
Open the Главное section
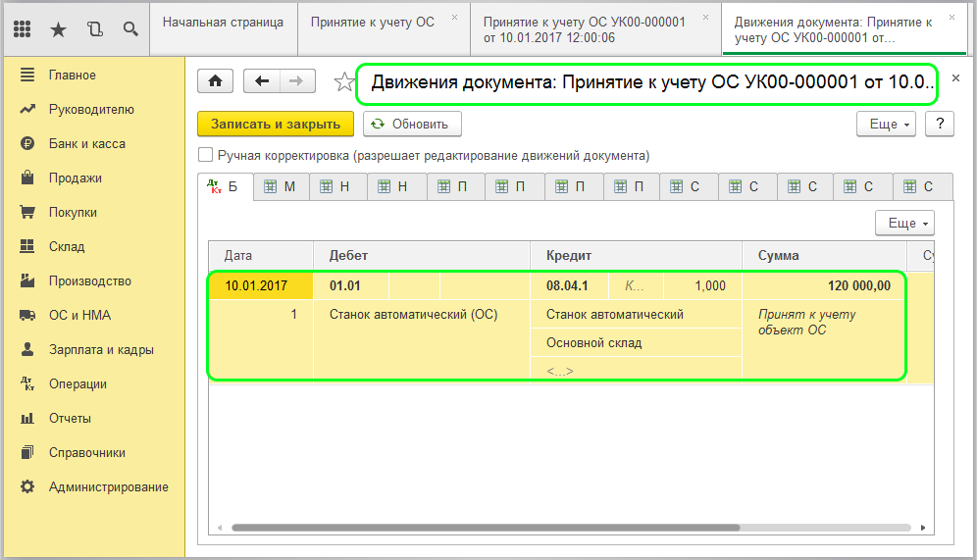tap(73, 75)
